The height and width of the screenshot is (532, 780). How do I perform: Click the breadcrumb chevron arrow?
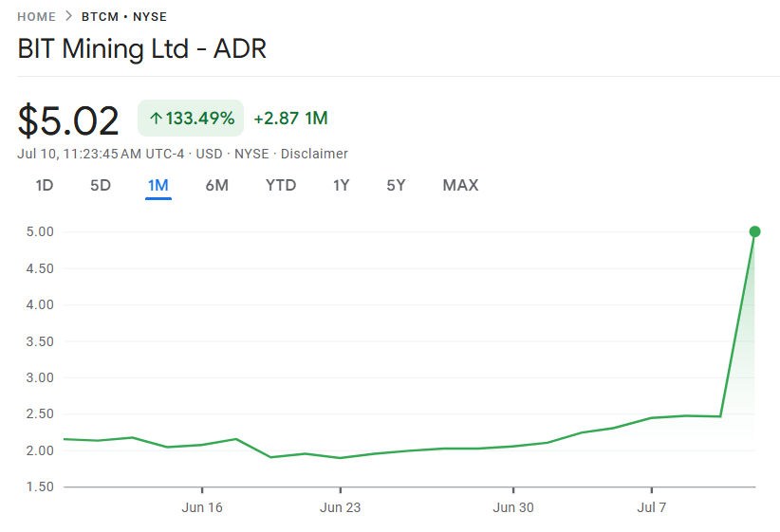tap(68, 16)
